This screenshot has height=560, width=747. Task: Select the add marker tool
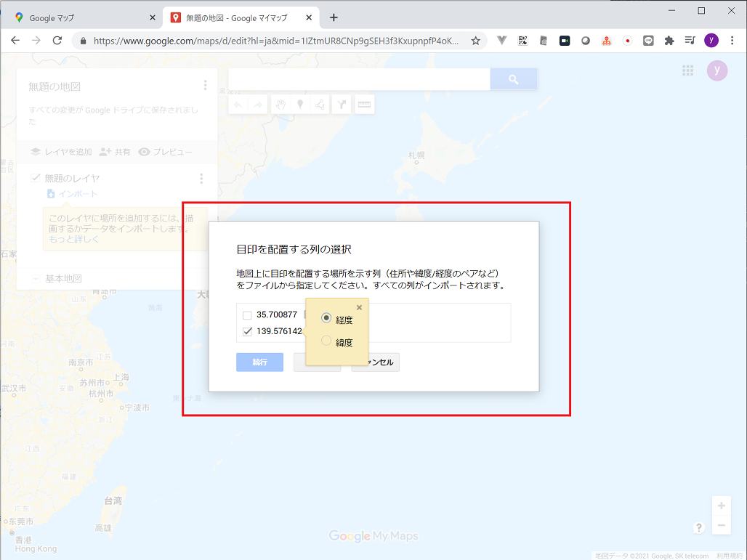pyautogui.click(x=300, y=104)
